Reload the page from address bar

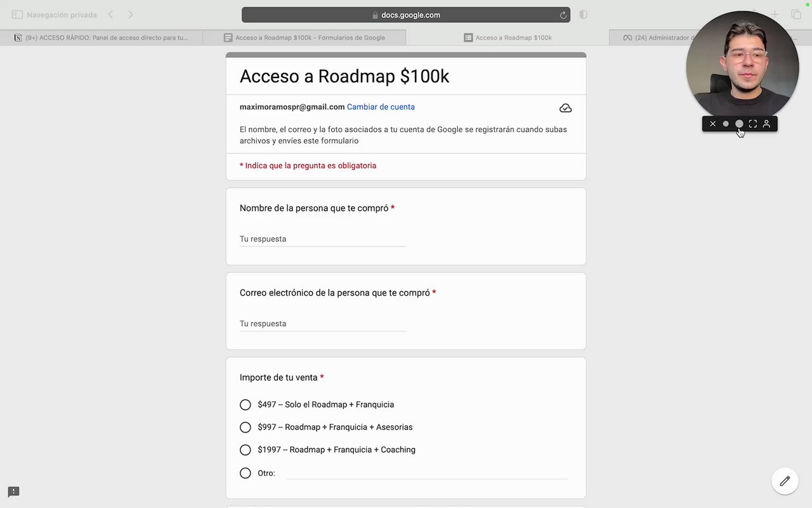click(563, 15)
